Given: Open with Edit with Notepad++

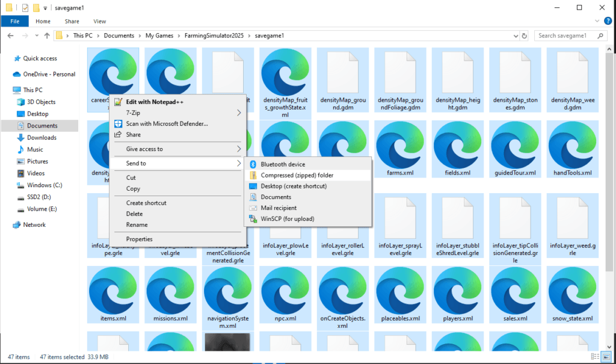Looking at the screenshot, I should [154, 102].
